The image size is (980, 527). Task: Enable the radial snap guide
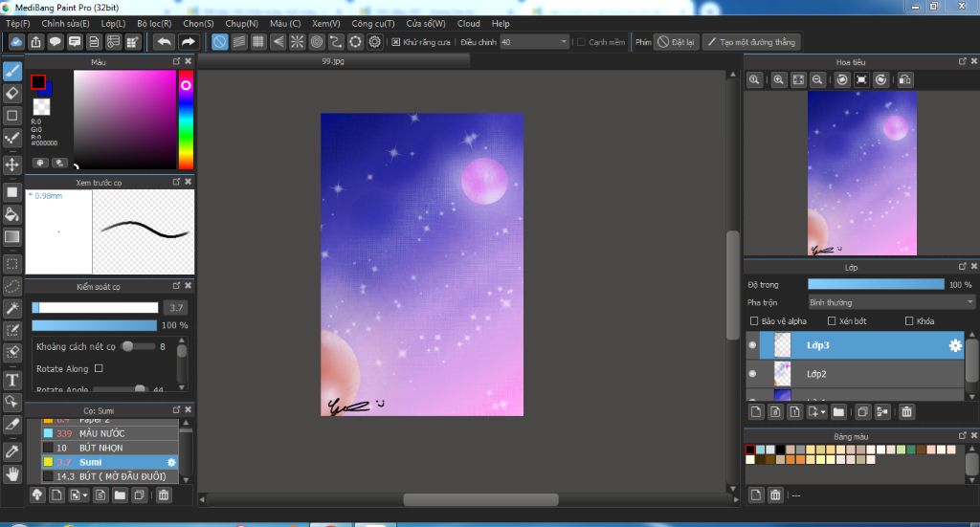tap(298, 42)
